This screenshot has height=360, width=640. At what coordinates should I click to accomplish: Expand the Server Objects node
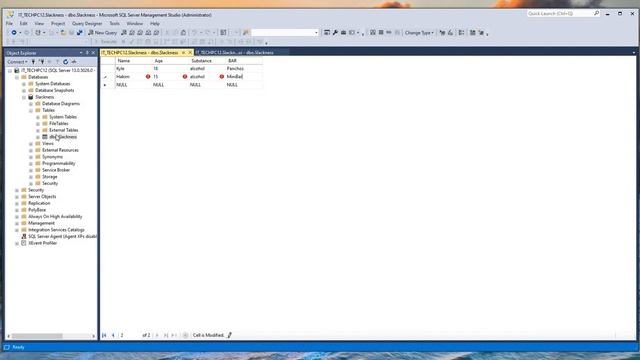17,197
